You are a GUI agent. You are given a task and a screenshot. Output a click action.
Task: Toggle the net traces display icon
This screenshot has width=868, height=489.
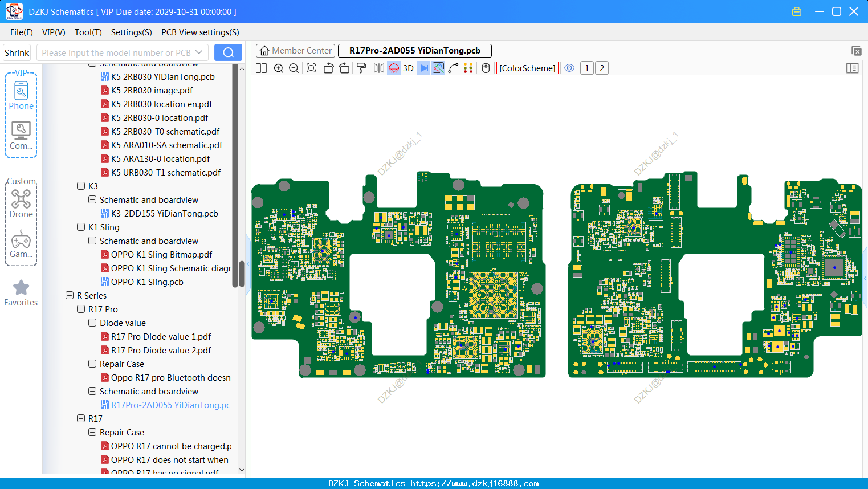tap(438, 68)
